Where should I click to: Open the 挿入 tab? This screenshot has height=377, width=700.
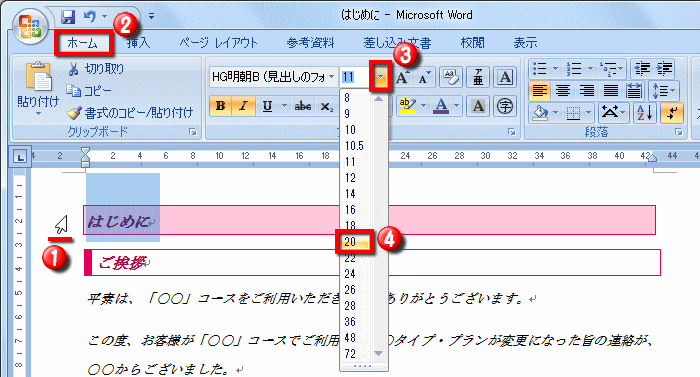[138, 43]
